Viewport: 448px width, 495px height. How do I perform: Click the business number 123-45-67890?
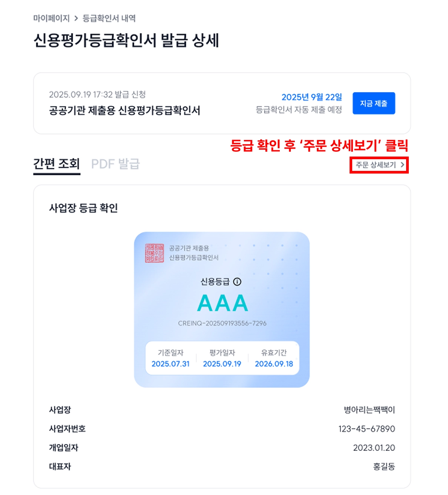pos(367,429)
